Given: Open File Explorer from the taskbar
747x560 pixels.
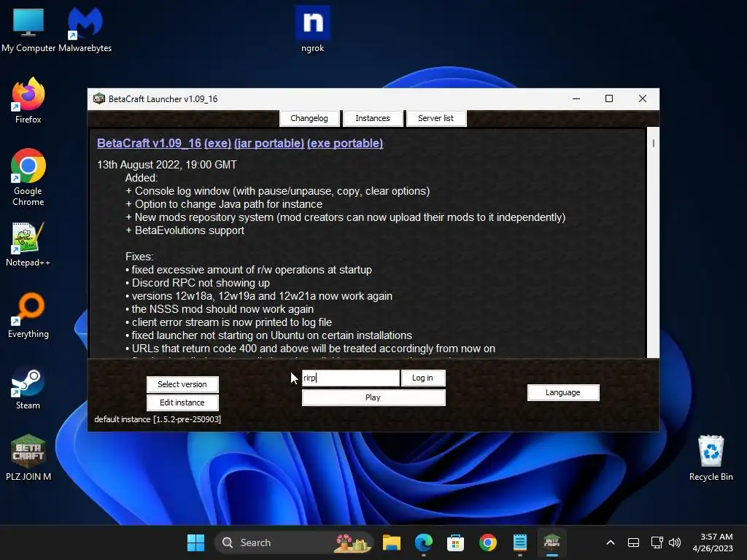Looking at the screenshot, I should (x=392, y=542).
